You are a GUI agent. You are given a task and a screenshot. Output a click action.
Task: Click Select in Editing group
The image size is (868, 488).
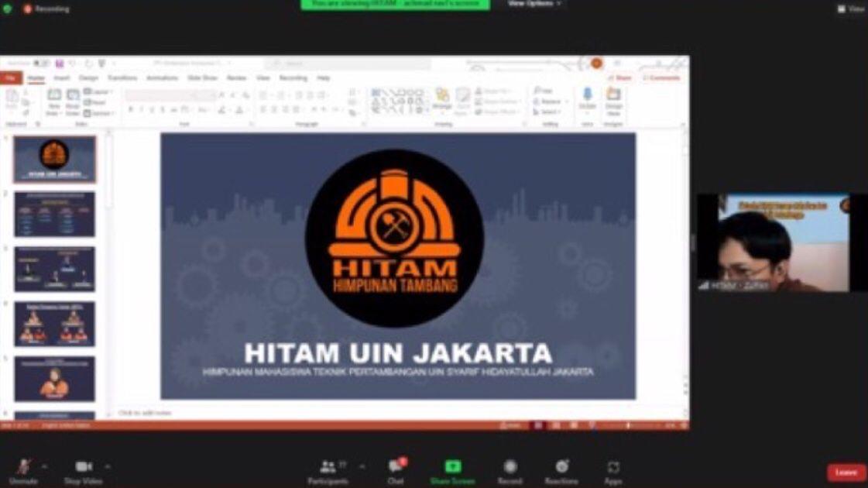click(547, 112)
